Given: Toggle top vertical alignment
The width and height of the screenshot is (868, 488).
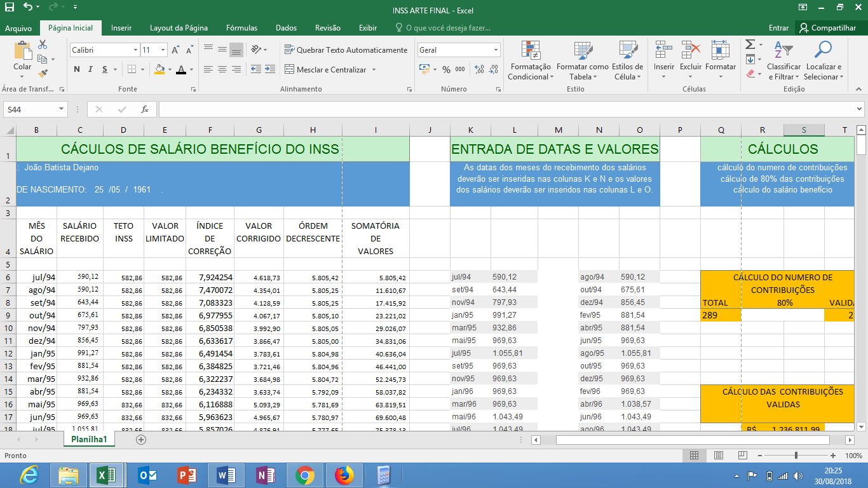Looking at the screenshot, I should [208, 50].
